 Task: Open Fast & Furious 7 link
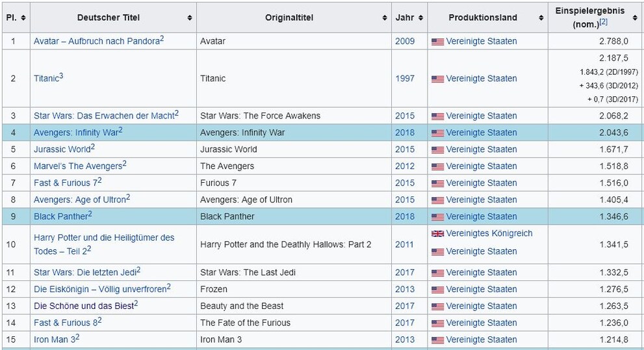[65, 183]
